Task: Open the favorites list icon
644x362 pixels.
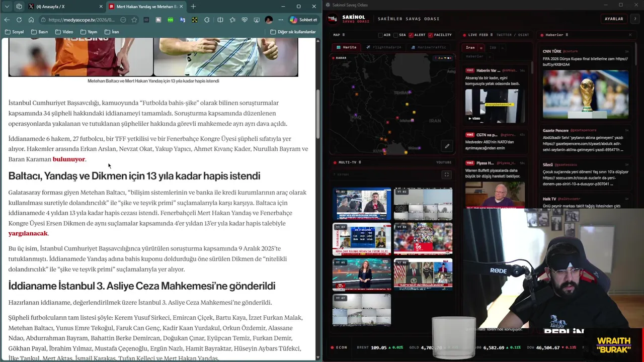Action: [x=232, y=20]
